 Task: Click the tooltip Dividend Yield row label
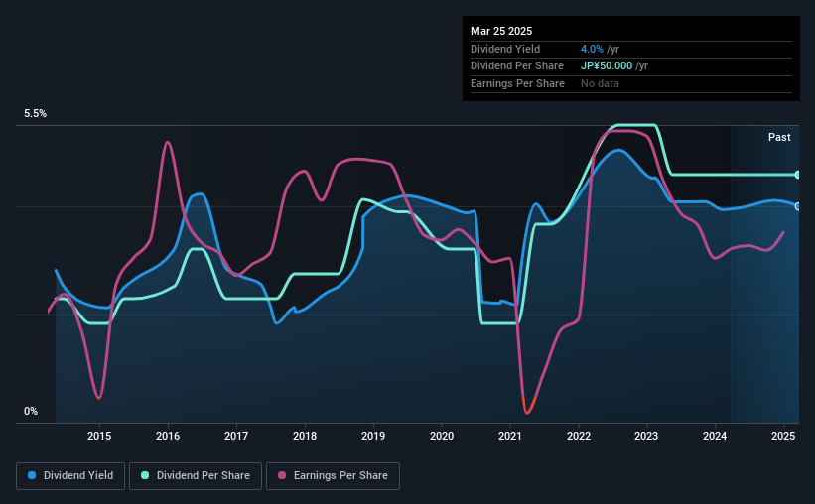[x=505, y=49]
